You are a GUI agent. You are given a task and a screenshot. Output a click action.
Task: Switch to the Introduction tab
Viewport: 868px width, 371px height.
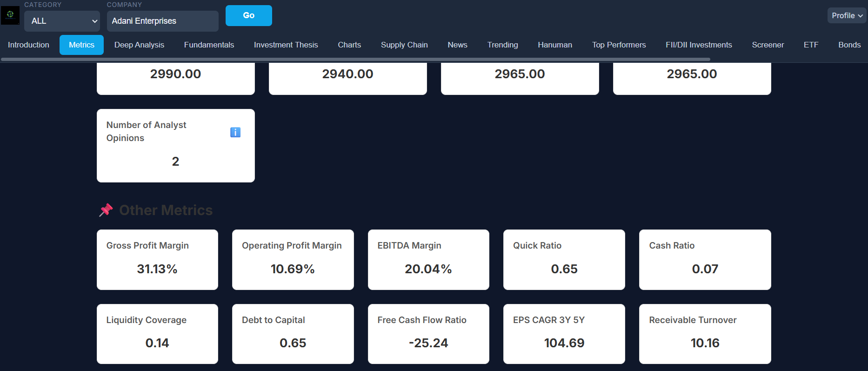[x=28, y=45]
